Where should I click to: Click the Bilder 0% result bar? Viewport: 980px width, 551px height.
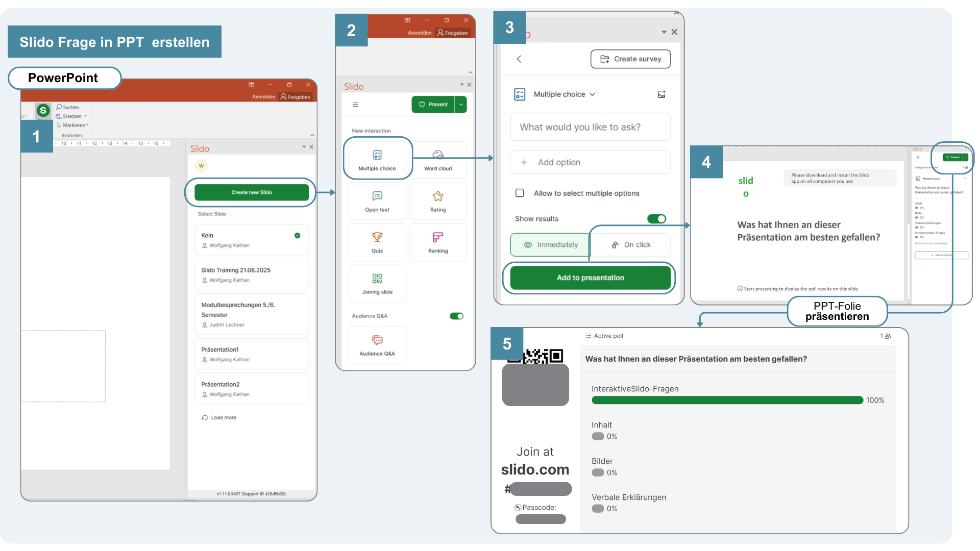tap(598, 472)
